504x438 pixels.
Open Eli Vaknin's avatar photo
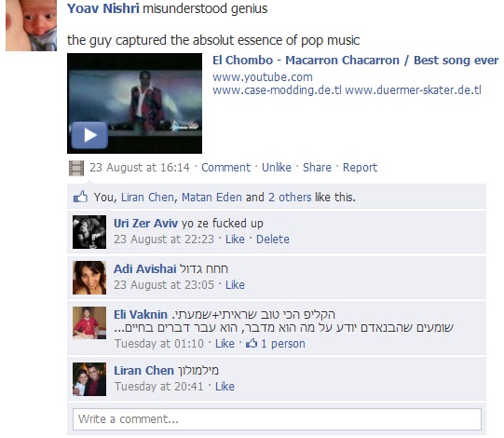tap(89, 322)
